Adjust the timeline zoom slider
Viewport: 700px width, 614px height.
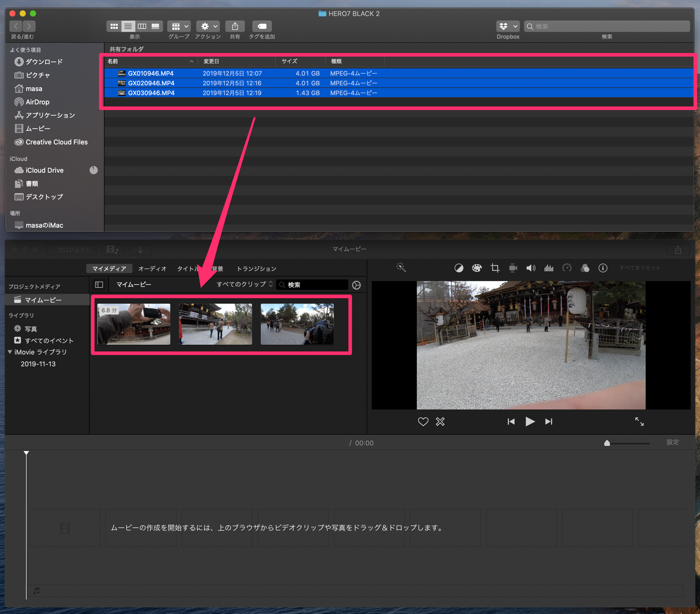coord(607,443)
